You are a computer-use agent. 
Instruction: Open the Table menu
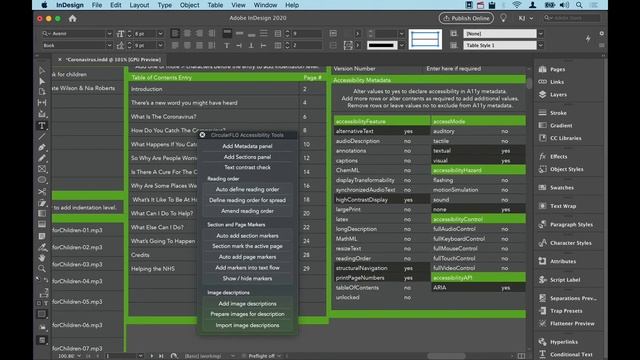(x=215, y=5)
